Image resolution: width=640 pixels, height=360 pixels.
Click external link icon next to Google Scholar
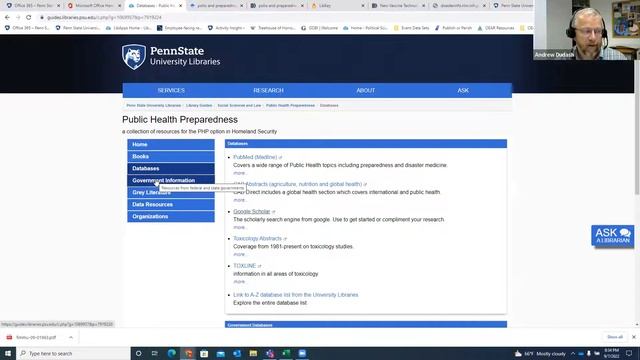pos(273,212)
